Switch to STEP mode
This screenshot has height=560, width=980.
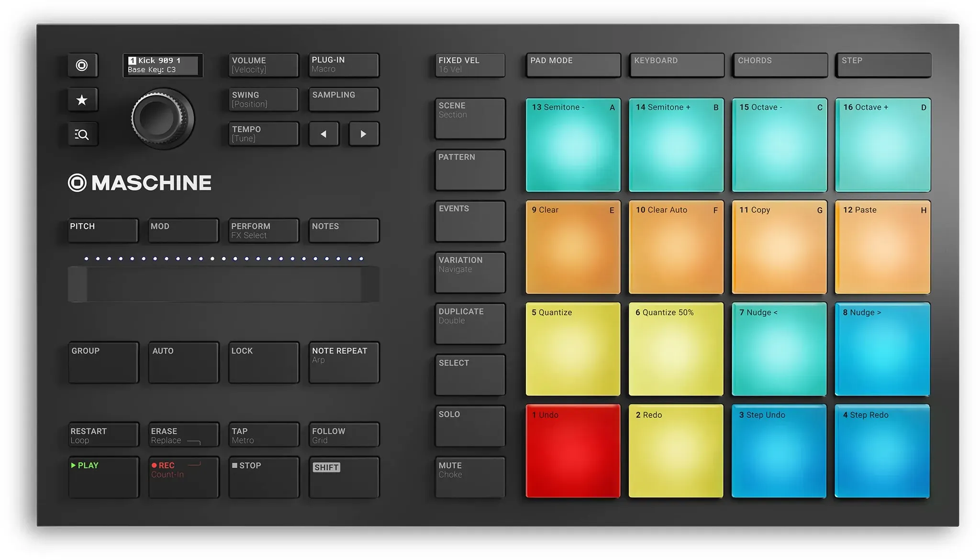pyautogui.click(x=883, y=65)
